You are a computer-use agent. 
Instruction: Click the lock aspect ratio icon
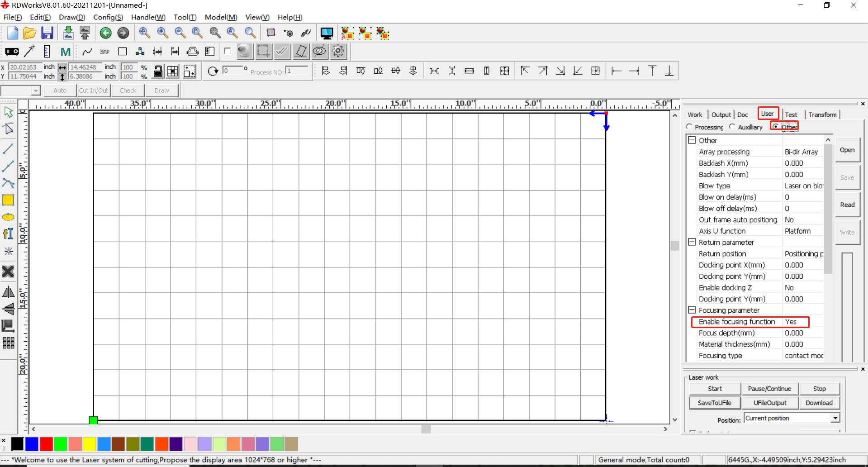click(x=158, y=71)
